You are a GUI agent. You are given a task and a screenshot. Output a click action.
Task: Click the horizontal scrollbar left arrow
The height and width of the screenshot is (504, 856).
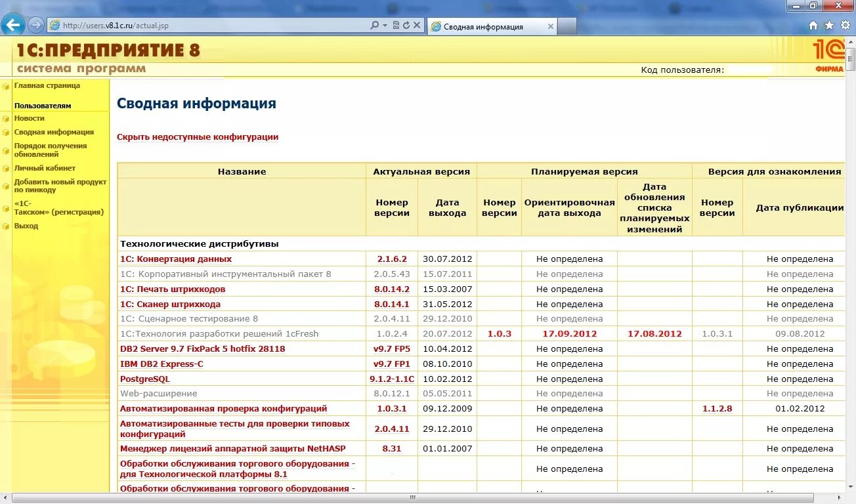pyautogui.click(x=5, y=498)
